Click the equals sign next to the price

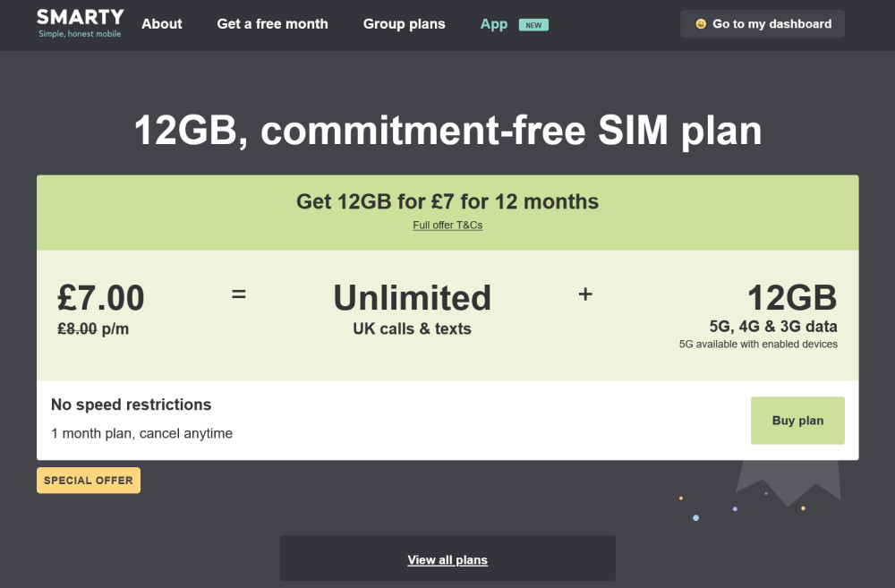[239, 294]
